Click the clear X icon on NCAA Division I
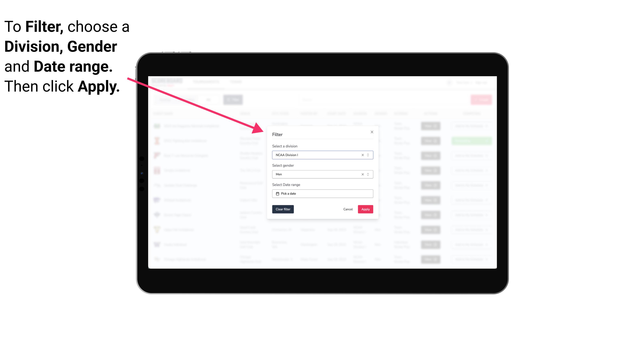 (362, 155)
